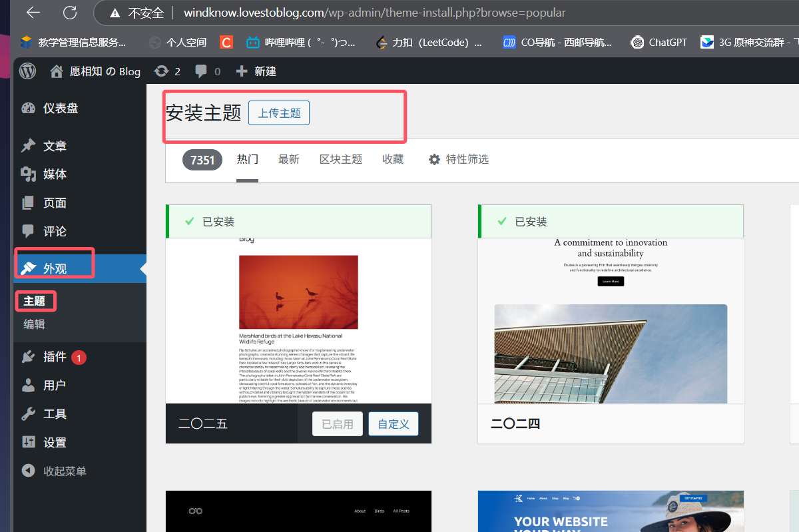This screenshot has width=799, height=532.
Task: Click the 二〇二五 theme name
Action: [203, 423]
